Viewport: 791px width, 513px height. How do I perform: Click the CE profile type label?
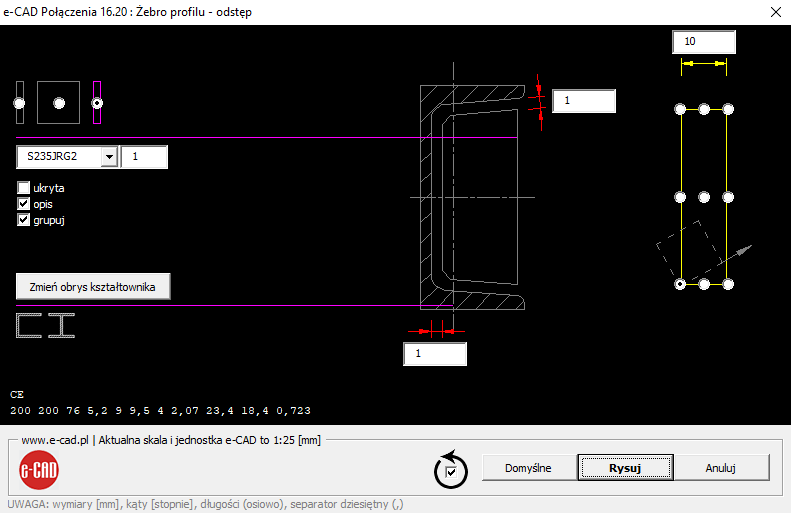[17, 394]
